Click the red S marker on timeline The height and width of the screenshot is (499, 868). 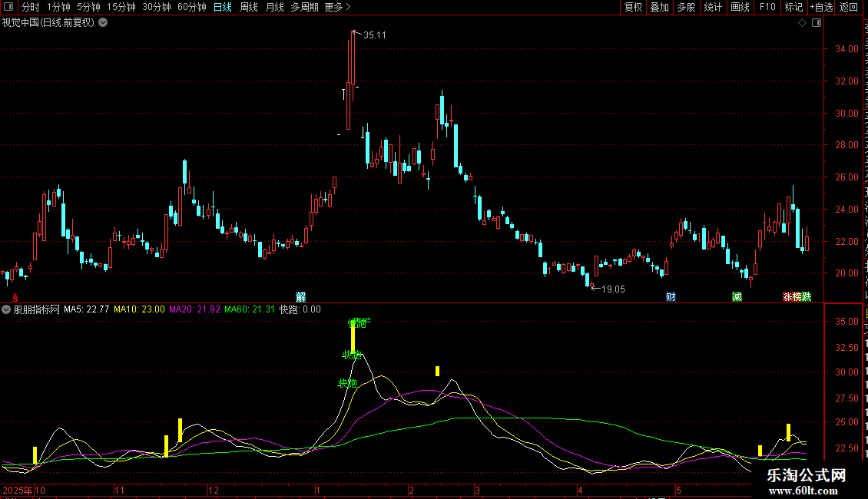point(15,298)
